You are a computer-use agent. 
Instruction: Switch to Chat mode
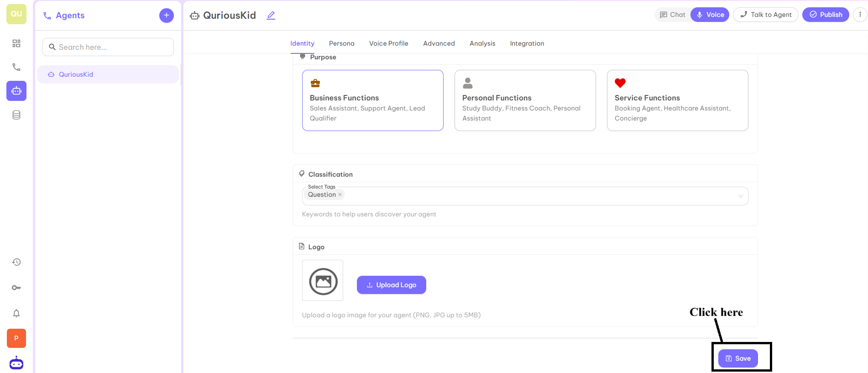pyautogui.click(x=673, y=15)
